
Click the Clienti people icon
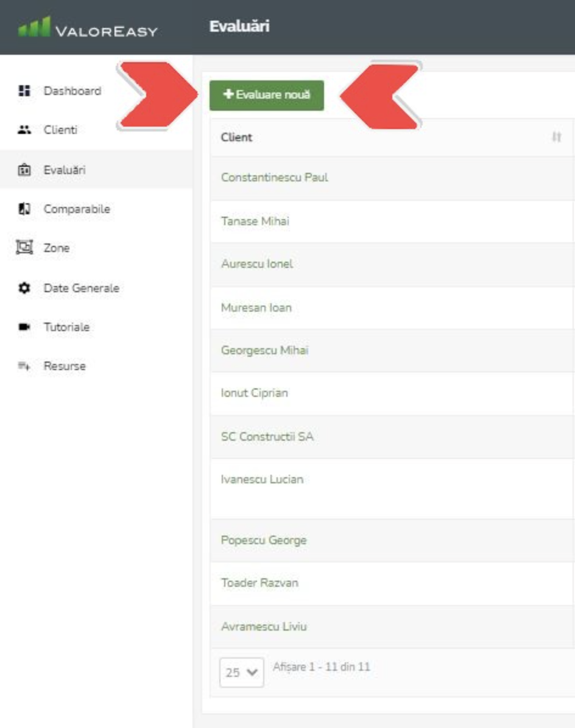point(24,130)
